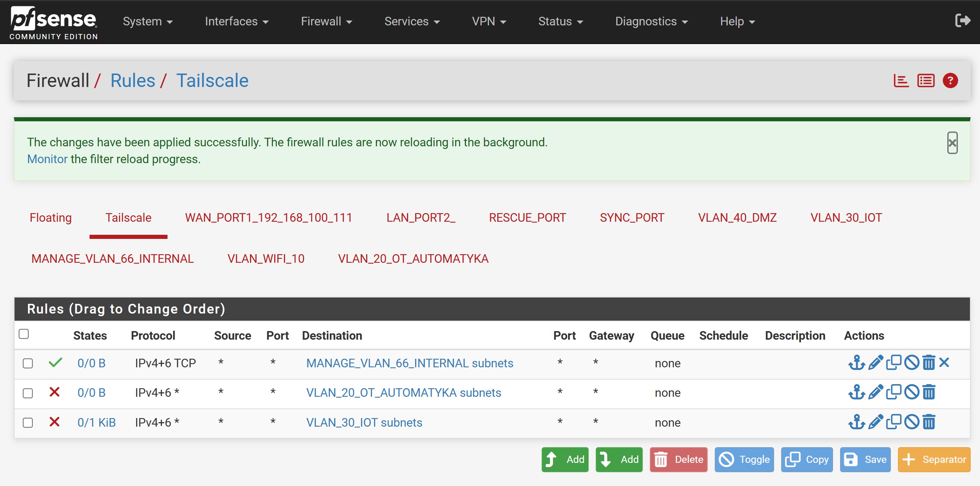Switch to the Floating rules tab
The height and width of the screenshot is (486, 980).
click(51, 218)
